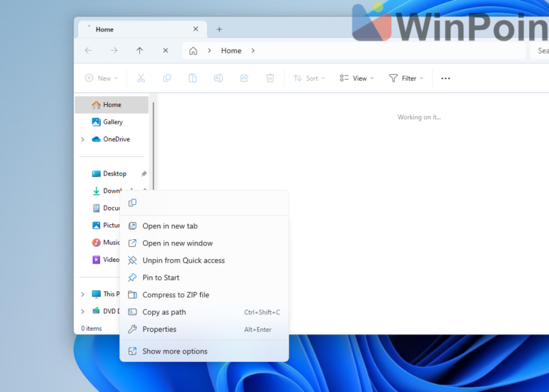Open Gallery in the navigation pane
549x392 pixels.
pyautogui.click(x=112, y=121)
